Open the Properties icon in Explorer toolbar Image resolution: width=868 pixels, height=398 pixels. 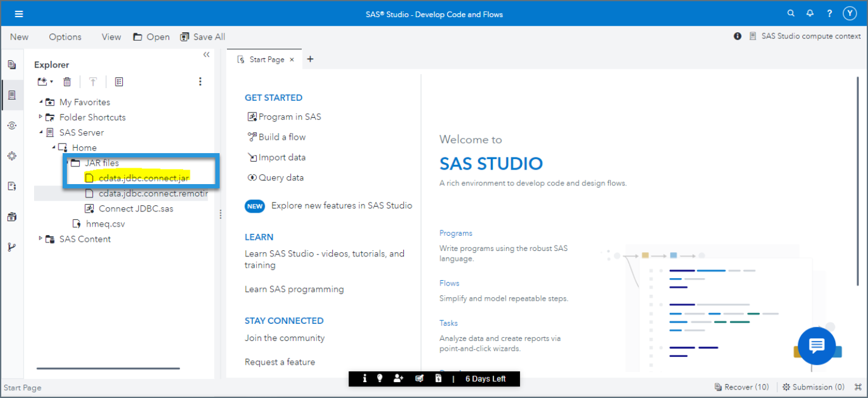click(118, 81)
